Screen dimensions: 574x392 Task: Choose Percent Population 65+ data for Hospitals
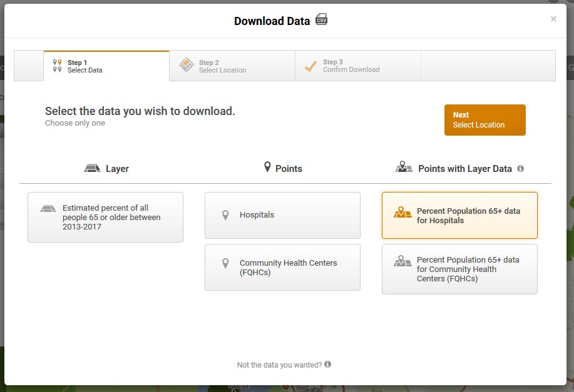pos(460,215)
